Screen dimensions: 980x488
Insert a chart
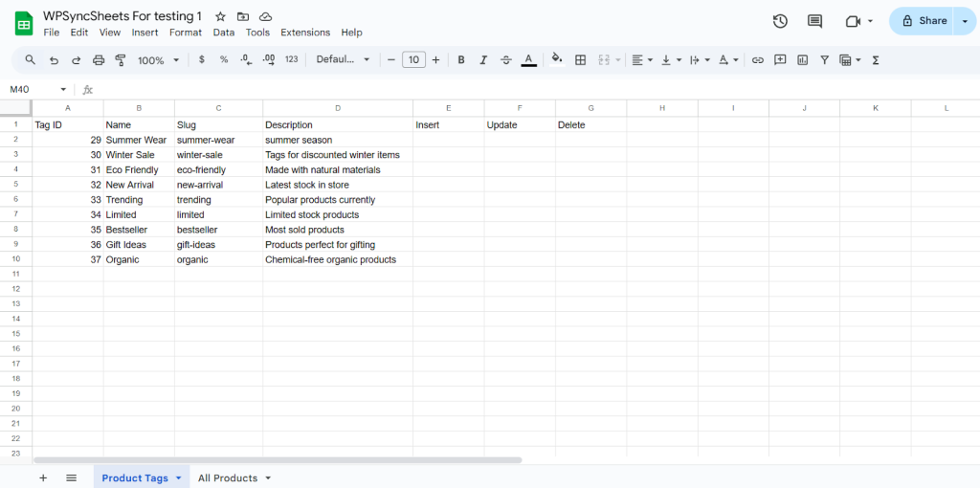[x=803, y=60]
